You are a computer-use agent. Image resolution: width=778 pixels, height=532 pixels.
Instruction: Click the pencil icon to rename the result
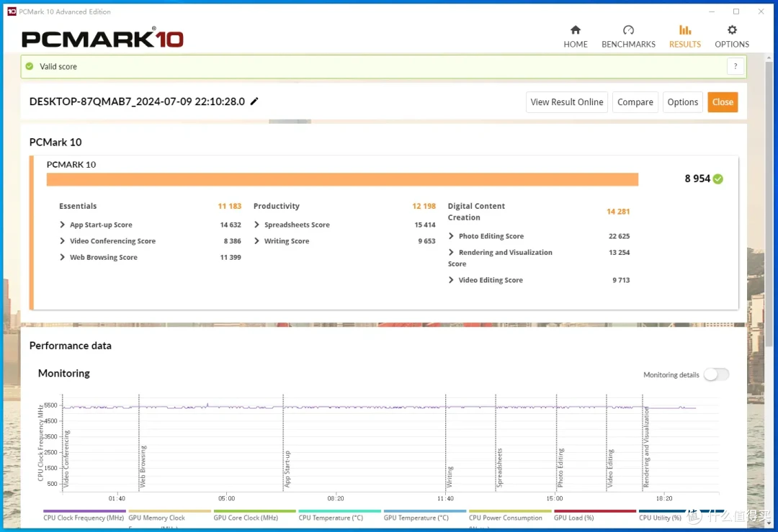pyautogui.click(x=254, y=101)
